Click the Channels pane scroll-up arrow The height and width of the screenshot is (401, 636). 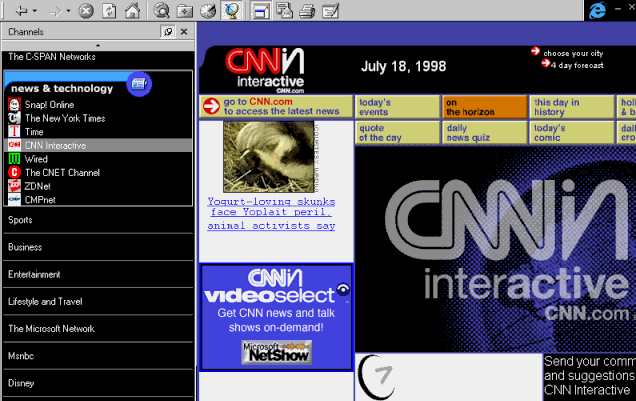coord(98,45)
